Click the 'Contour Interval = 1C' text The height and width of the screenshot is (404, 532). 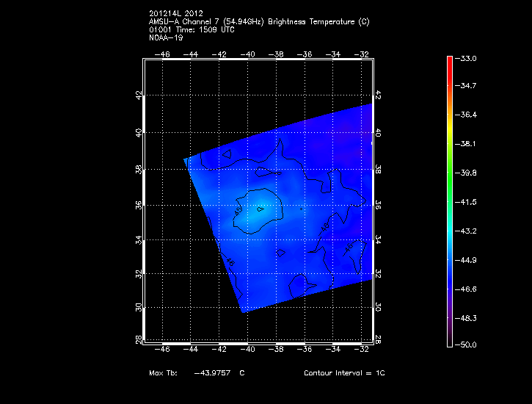click(x=344, y=373)
